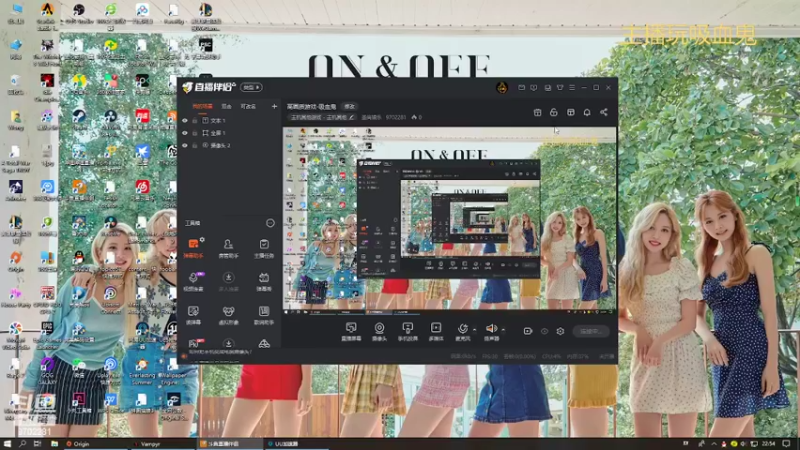Click the car-shaped tool icon
The image size is (800, 450).
[264, 344]
